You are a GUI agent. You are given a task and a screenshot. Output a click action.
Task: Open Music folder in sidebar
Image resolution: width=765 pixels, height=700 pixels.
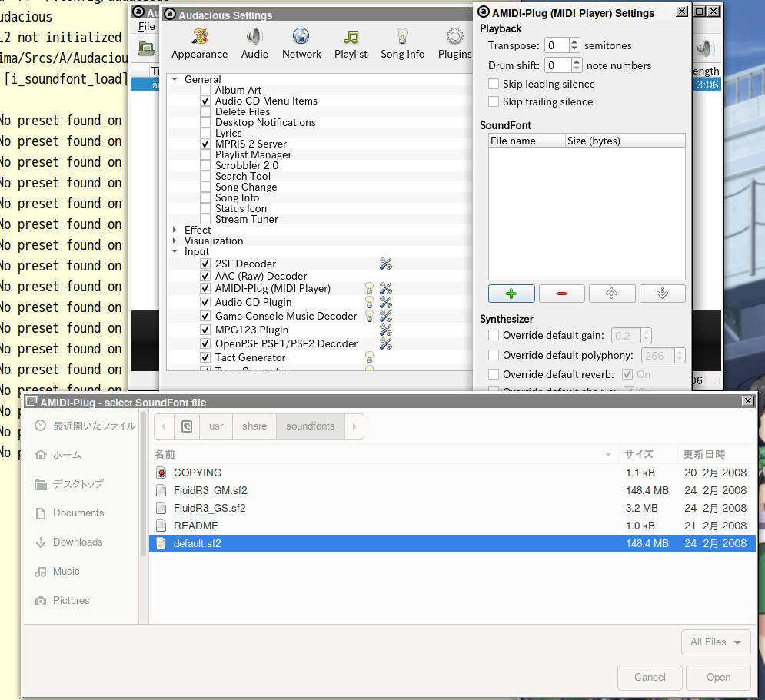(x=57, y=572)
